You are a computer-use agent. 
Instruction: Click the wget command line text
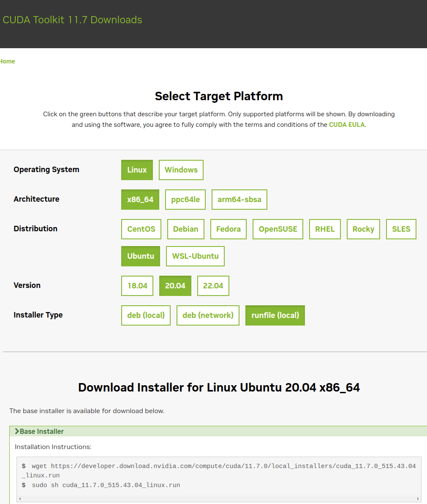pyautogui.click(x=219, y=471)
